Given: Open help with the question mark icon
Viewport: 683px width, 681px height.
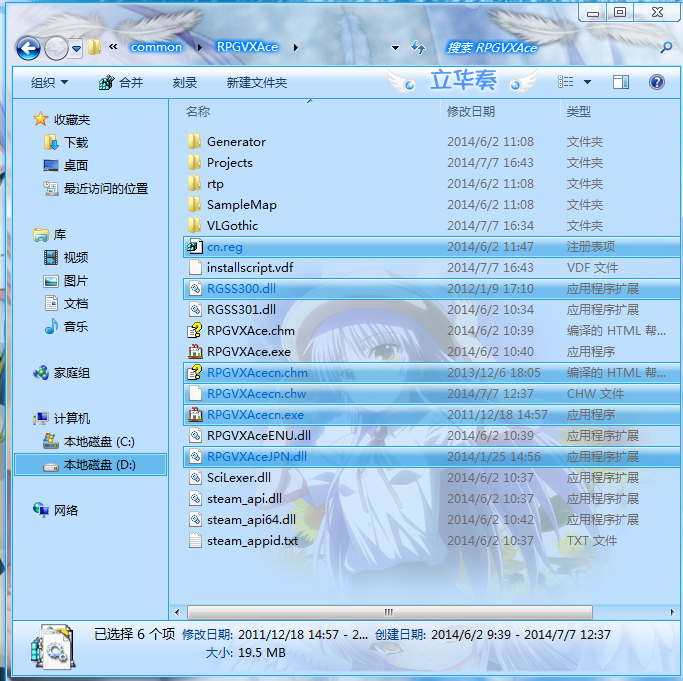Looking at the screenshot, I should [656, 82].
